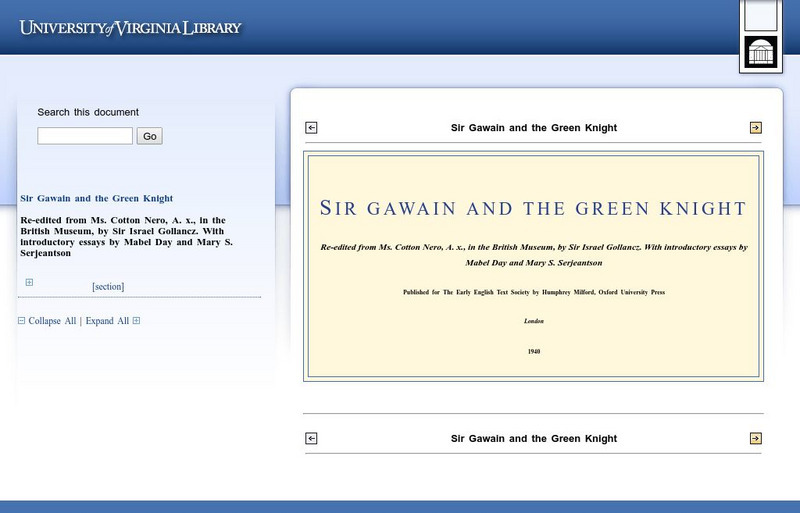Click the 'Re-edited from Ms. Cotton Nero' subtitle in title page
Viewport: 800px width, 513px height.
click(534, 255)
